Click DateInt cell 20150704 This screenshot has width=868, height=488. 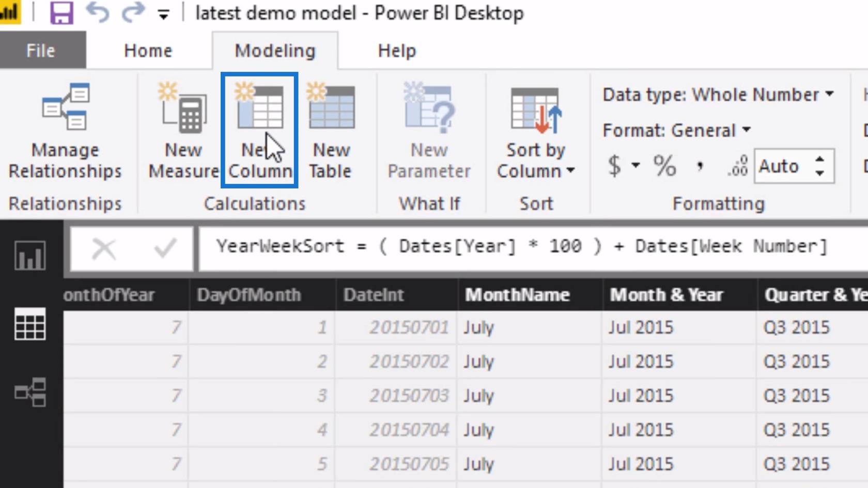click(396, 430)
